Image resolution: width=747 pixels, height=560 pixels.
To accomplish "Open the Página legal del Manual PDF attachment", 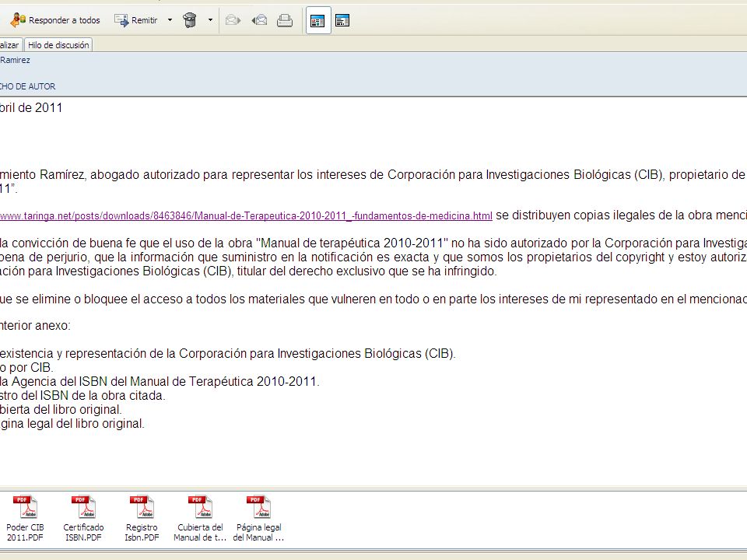I will click(x=258, y=518).
